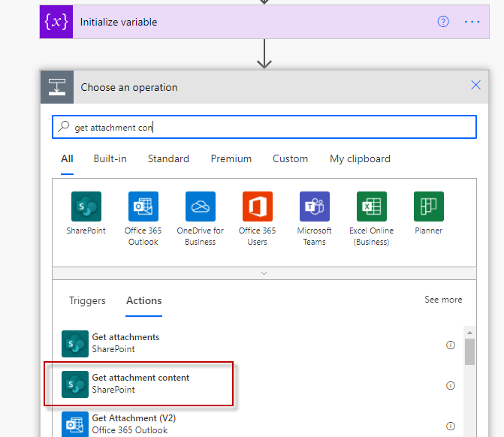This screenshot has width=504, height=437.
Task: Switch to the Standard tab
Action: point(168,158)
